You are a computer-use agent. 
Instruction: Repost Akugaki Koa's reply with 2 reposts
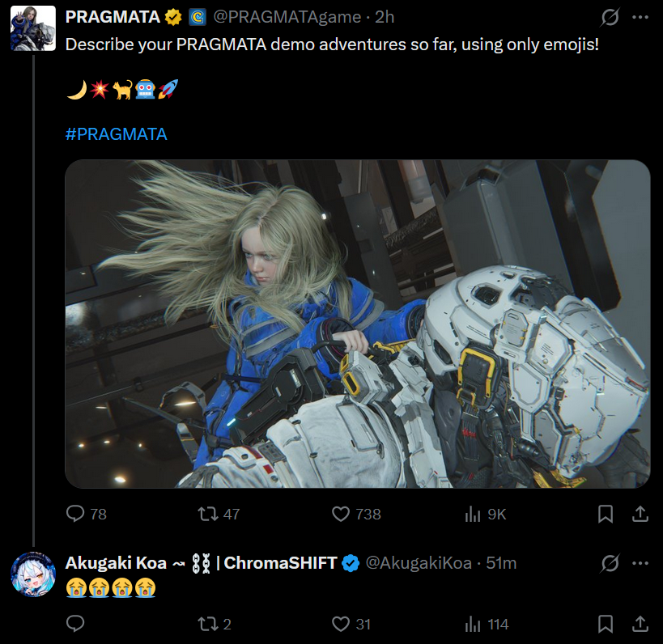click(215, 624)
